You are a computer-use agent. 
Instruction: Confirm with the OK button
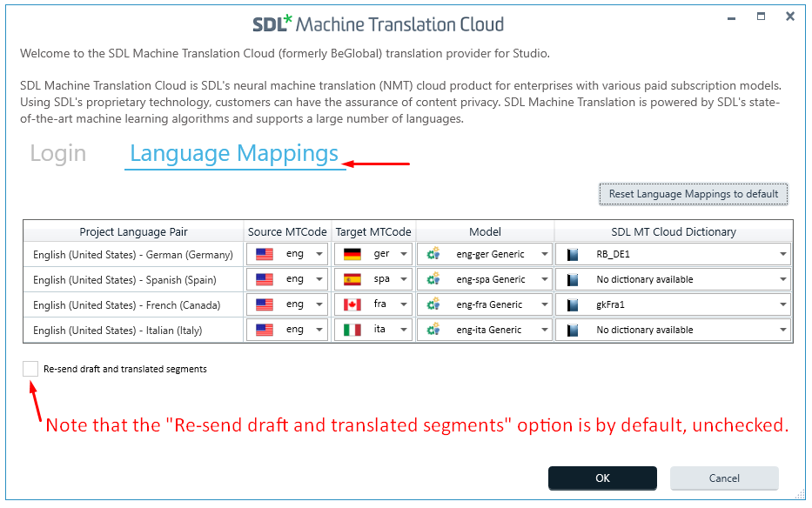coord(602,478)
